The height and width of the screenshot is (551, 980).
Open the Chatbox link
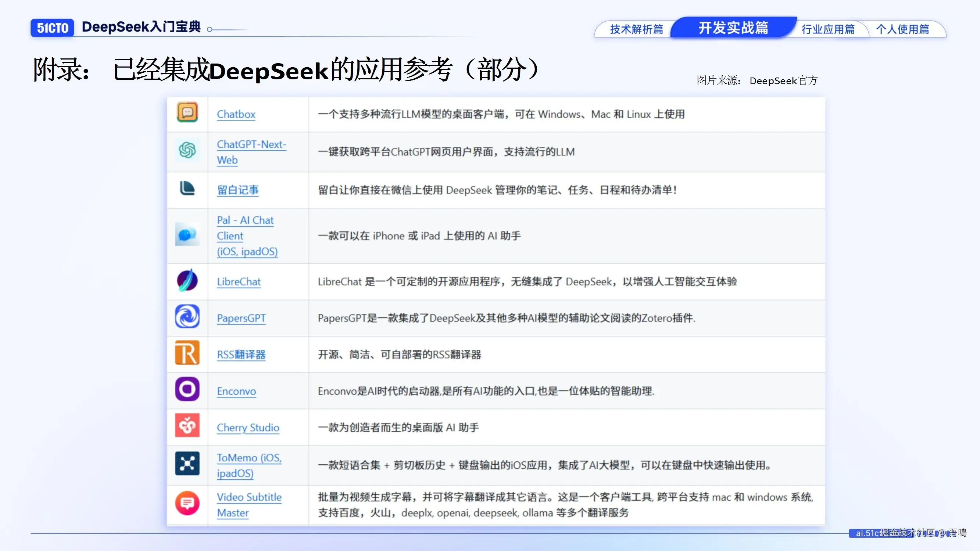coord(236,114)
